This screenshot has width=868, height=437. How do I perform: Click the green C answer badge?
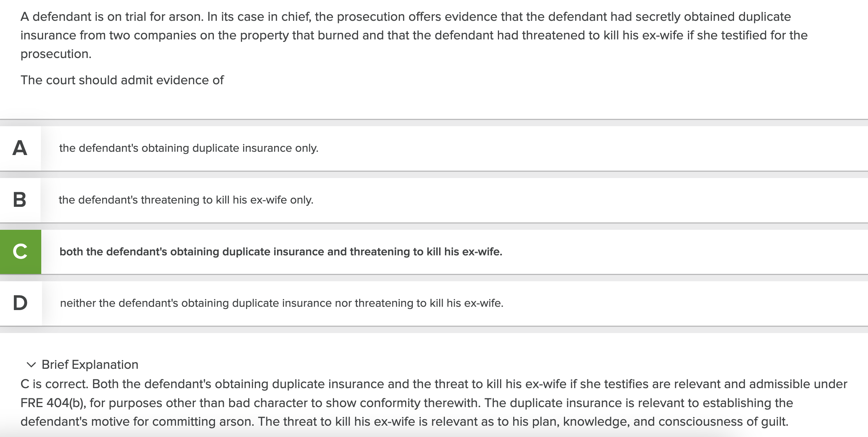coord(20,252)
